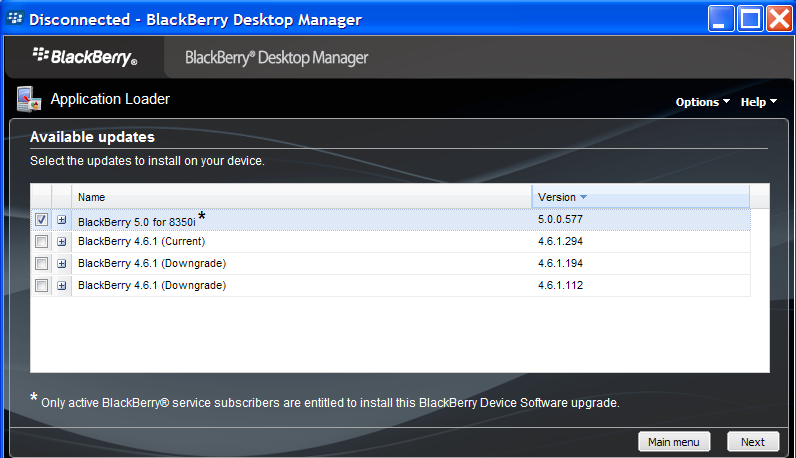Screen dimensions: 796x458
Task: Click the BlackBerry Desktop Manager header title
Action: coord(277,57)
